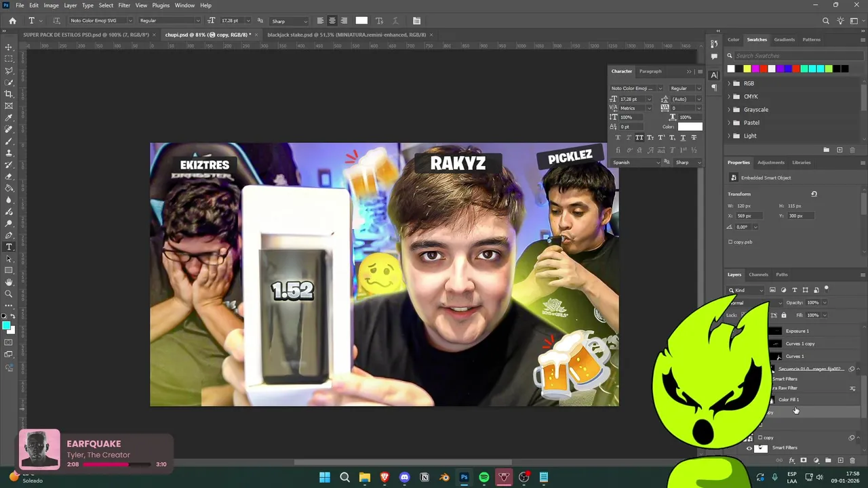Toggle Small Caps in Character panel
The height and width of the screenshot is (488, 868).
pos(650,138)
